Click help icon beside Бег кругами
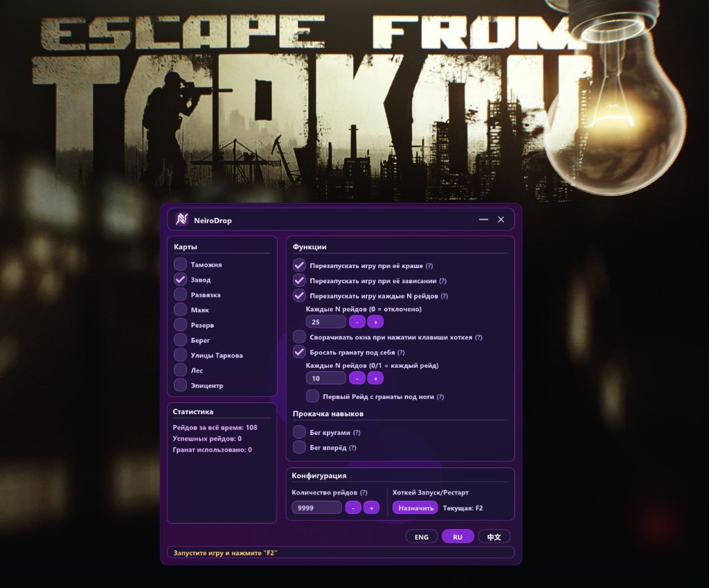The width and height of the screenshot is (709, 588). tap(357, 433)
